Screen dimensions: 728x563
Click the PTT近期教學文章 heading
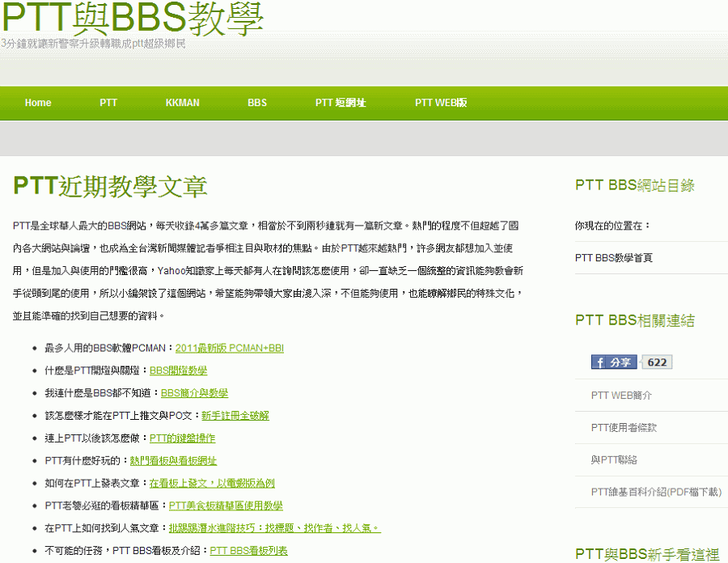pyautogui.click(x=110, y=186)
